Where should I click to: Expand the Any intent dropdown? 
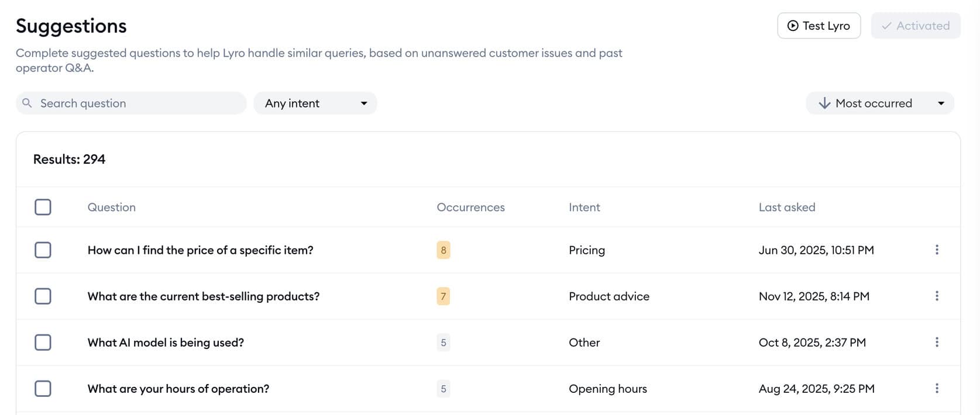tap(315, 103)
